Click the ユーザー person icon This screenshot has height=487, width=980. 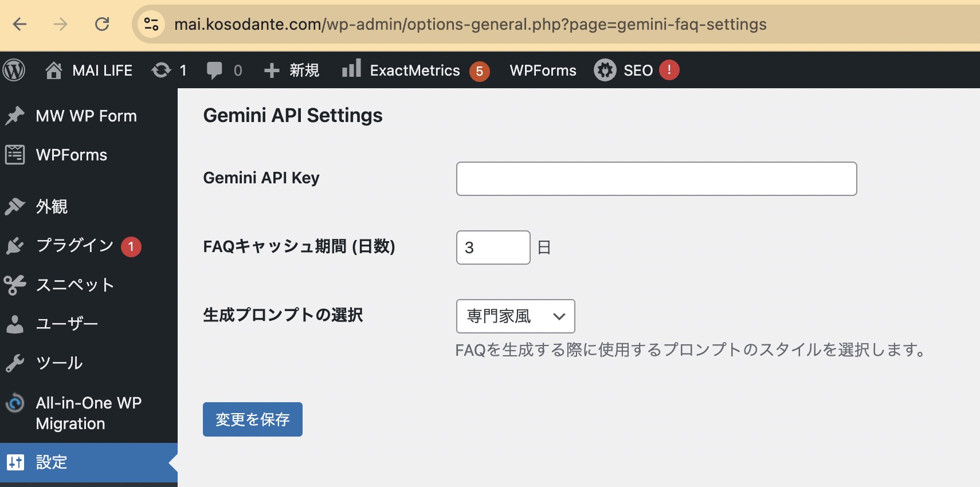[x=15, y=324]
